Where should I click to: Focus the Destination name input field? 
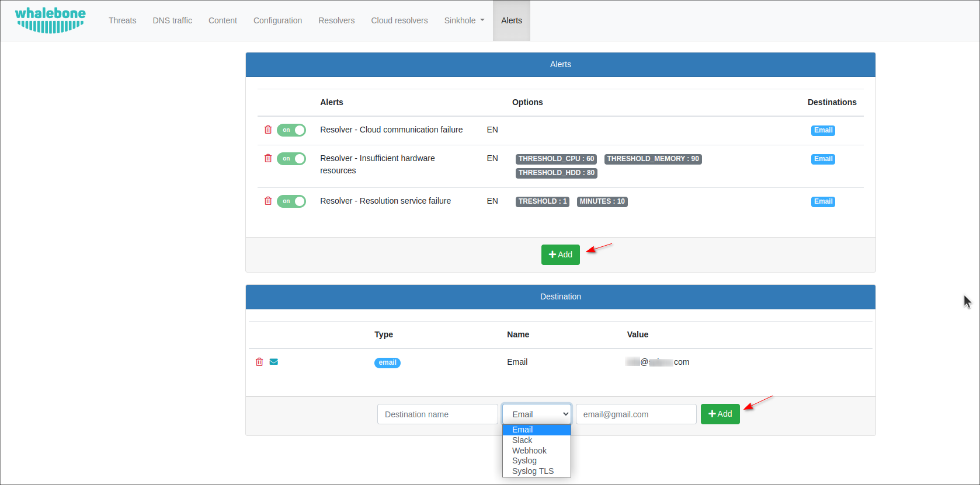[437, 414]
